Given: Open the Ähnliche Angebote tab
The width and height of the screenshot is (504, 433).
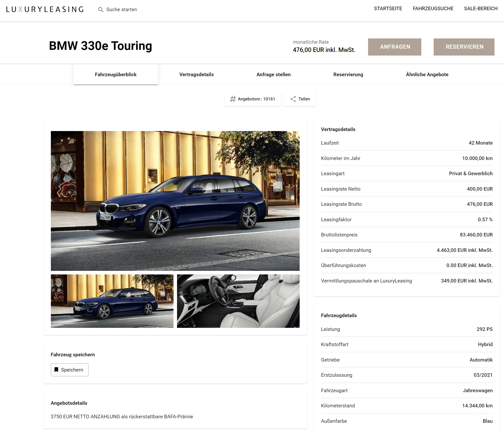Looking at the screenshot, I should [427, 75].
